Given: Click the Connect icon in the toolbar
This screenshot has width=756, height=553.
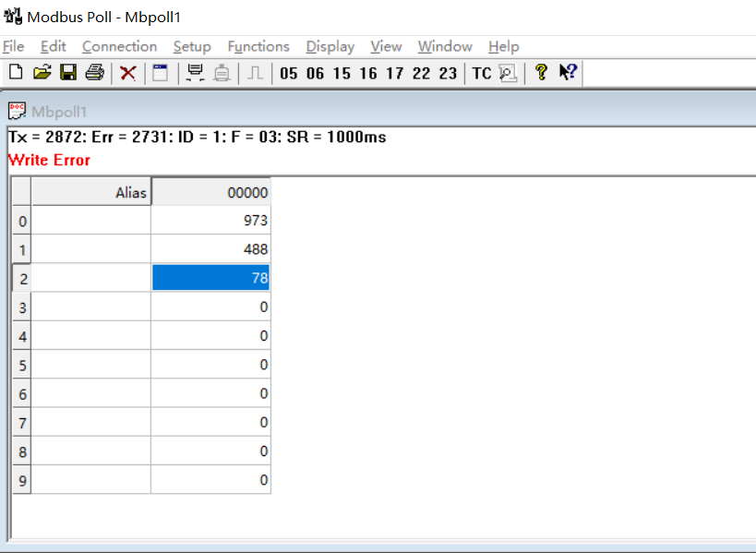Looking at the screenshot, I should pyautogui.click(x=196, y=73).
